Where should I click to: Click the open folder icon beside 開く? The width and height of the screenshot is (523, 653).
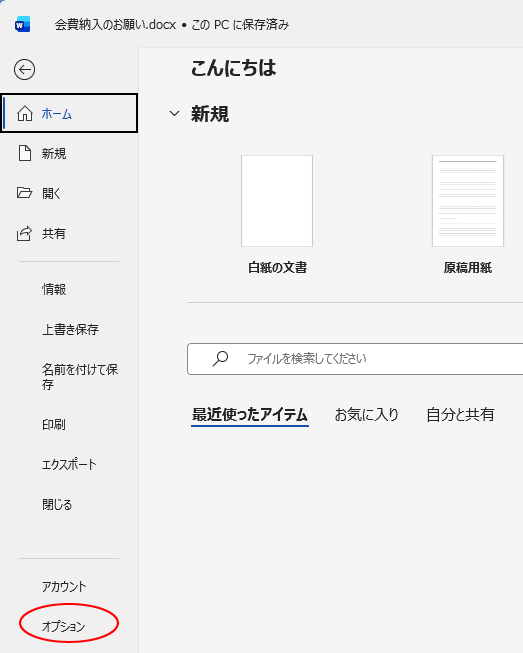pos(24,193)
